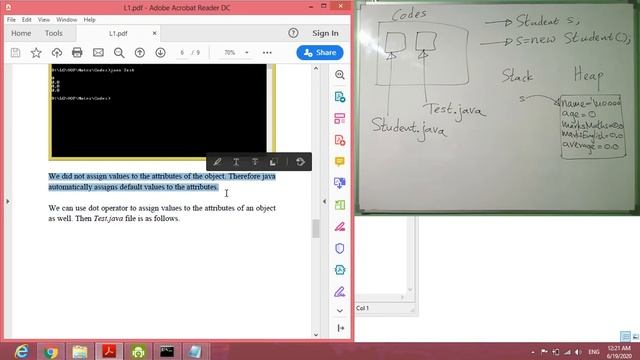Select the L1.pdf document tab

tap(118, 33)
